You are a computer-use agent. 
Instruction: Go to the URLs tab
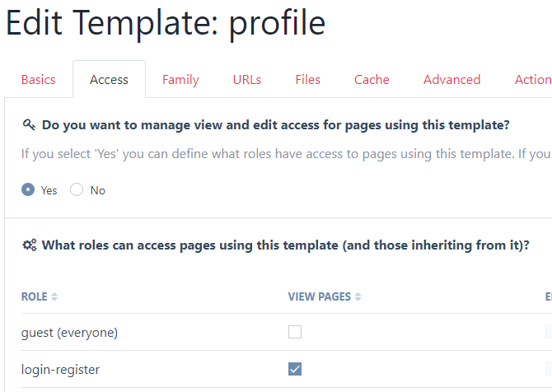tap(247, 80)
